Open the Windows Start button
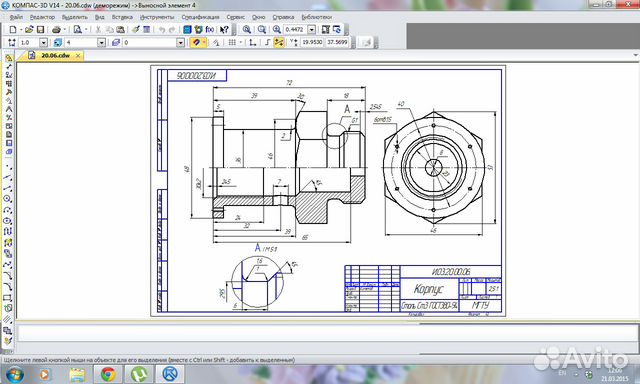640x384 pixels. point(14,374)
